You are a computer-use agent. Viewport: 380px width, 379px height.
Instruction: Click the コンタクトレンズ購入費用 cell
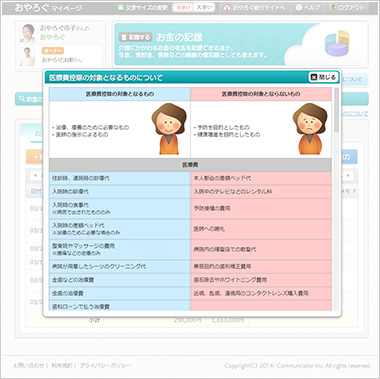[261, 294]
